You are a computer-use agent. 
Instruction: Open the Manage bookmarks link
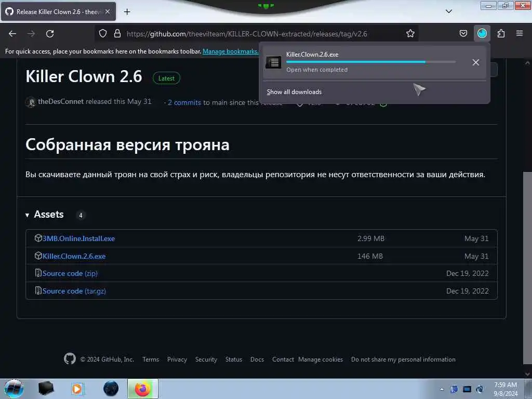pyautogui.click(x=230, y=51)
